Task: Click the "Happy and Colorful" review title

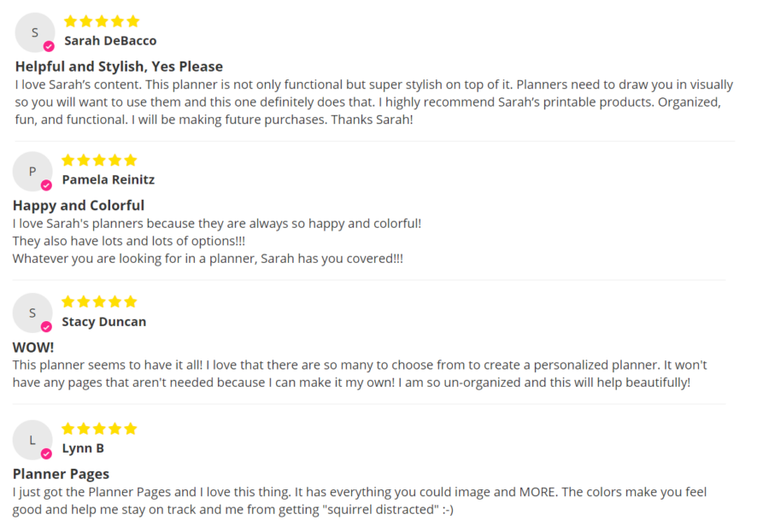Action: tap(79, 205)
